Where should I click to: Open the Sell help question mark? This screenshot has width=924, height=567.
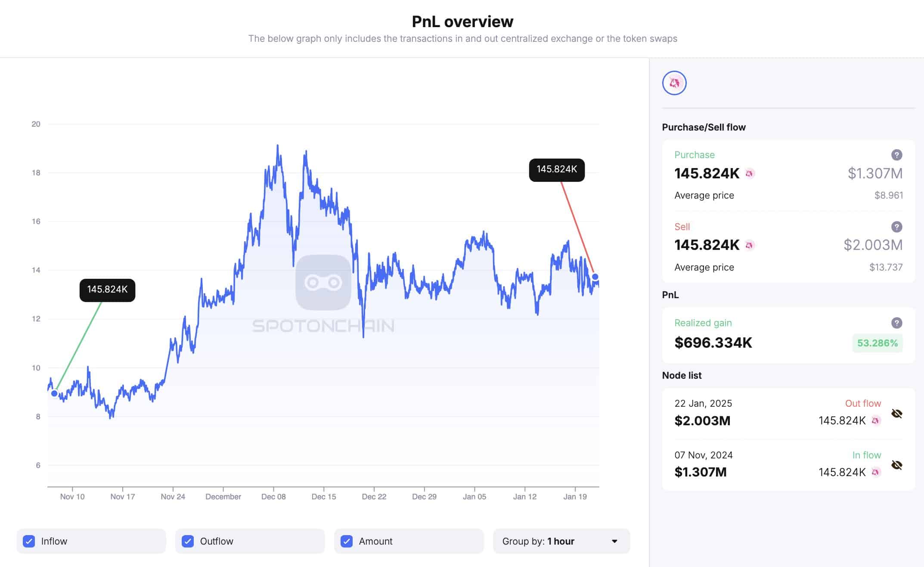896,227
